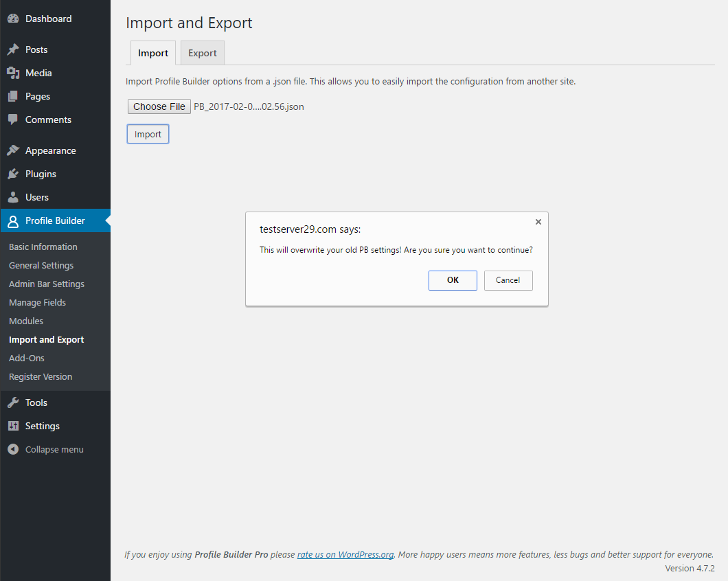Open Admin Bar Settings submenu
Viewport: 728px width, 581px height.
pyautogui.click(x=47, y=284)
